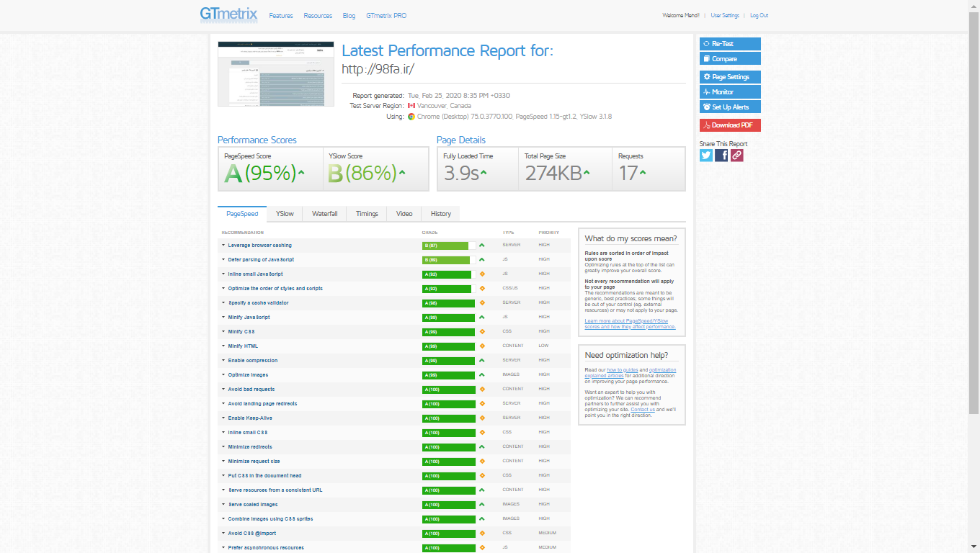Download the report as PDF
Screen dimensions: 980x553
[x=730, y=125]
